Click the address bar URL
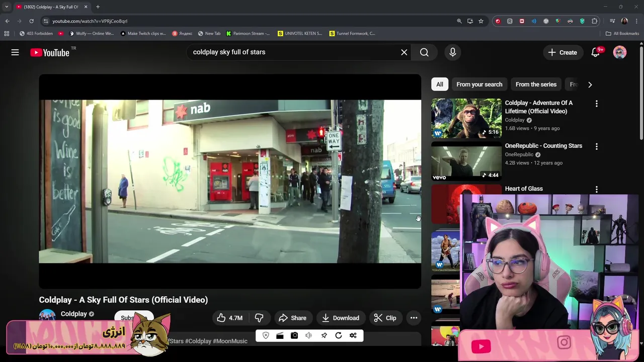Viewport: 644px width, 362px height. pos(90,21)
